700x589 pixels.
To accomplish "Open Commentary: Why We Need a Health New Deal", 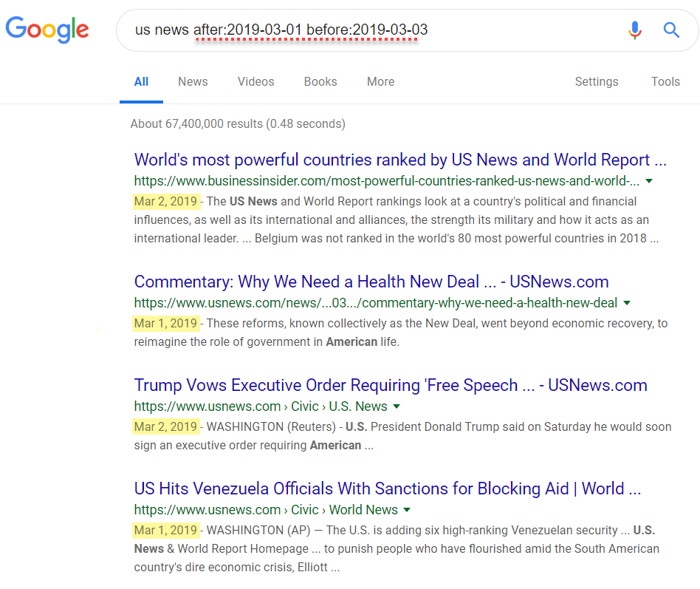I will point(371,282).
